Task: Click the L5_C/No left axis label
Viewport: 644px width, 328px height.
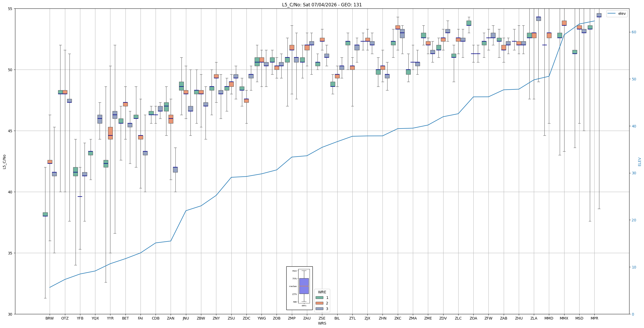Action: click(4, 162)
